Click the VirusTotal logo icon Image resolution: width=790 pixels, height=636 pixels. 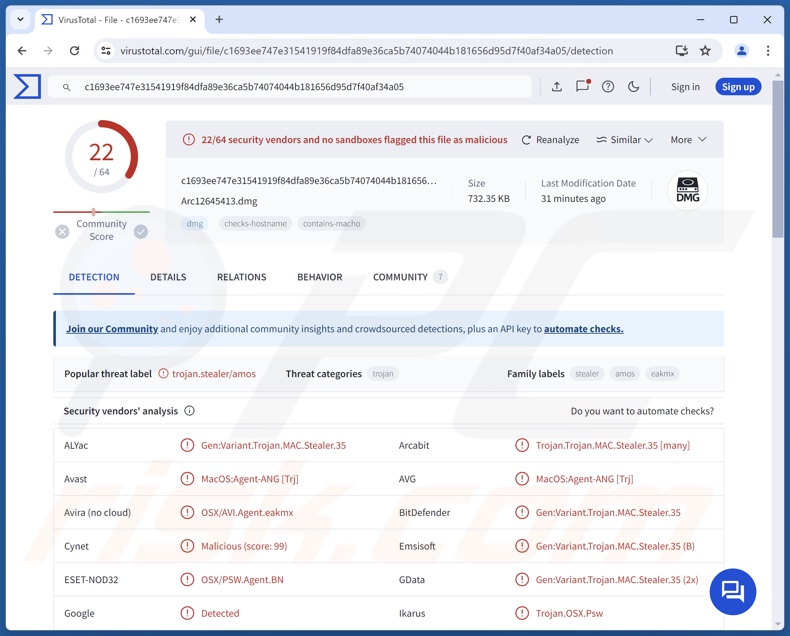27,87
